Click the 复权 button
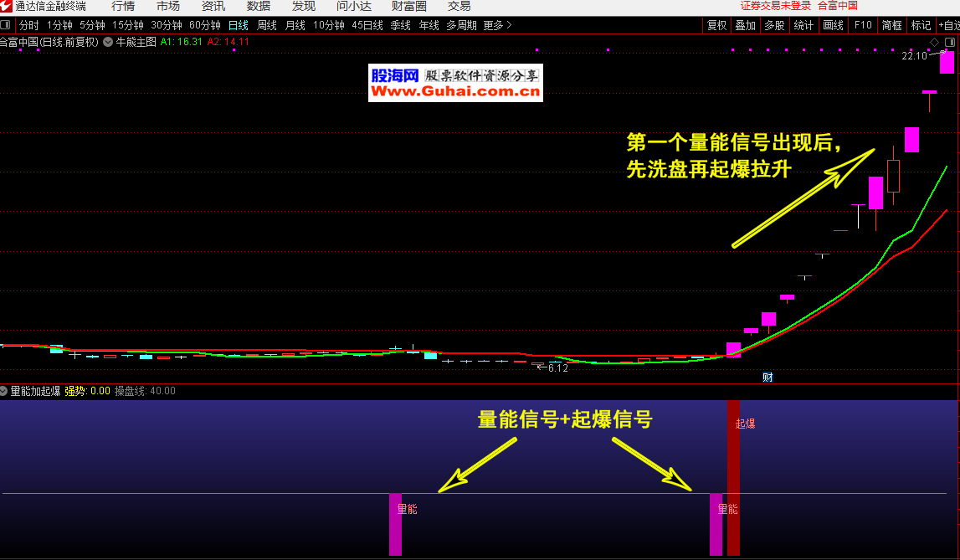 [716, 25]
